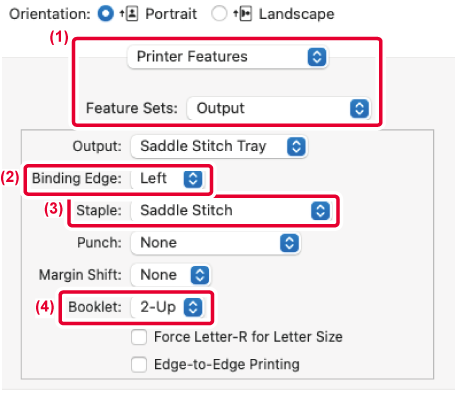This screenshot has width=455, height=399.
Task: Select the Portrait orientation radio button
Action: point(106,14)
